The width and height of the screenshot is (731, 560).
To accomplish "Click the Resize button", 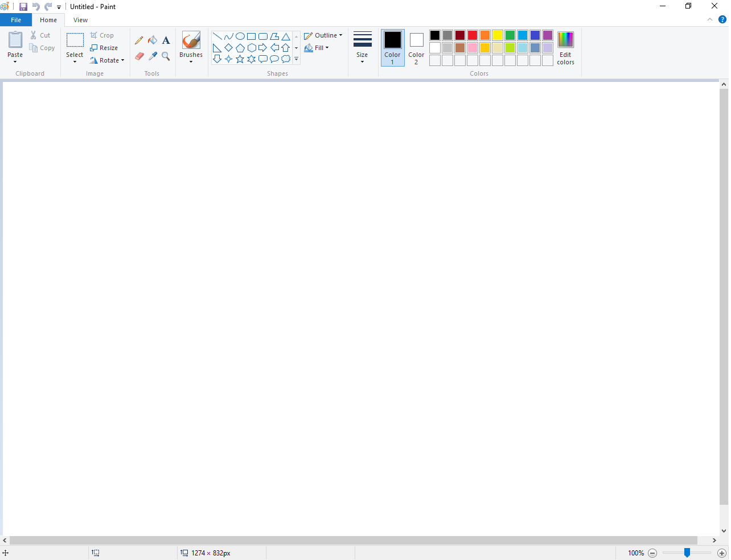I will pyautogui.click(x=104, y=48).
